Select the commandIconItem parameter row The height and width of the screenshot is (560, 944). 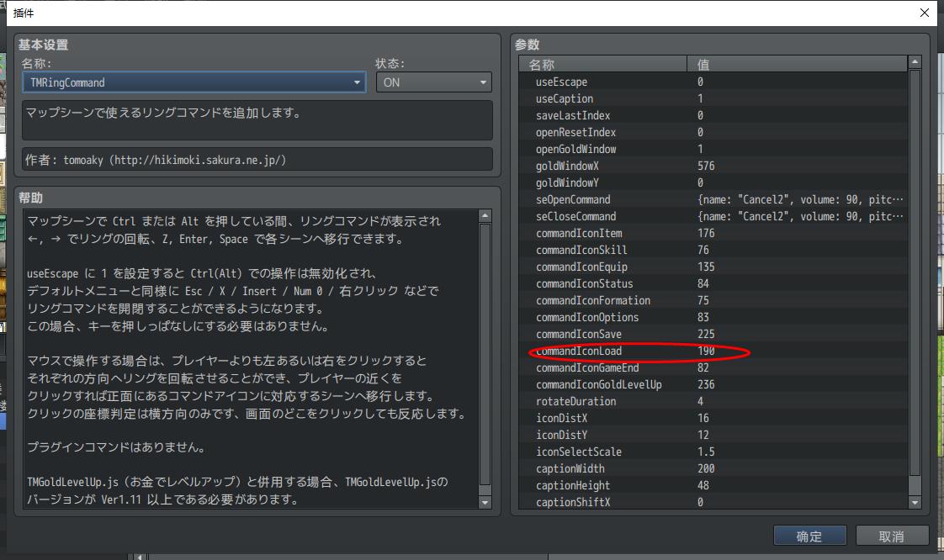click(713, 234)
